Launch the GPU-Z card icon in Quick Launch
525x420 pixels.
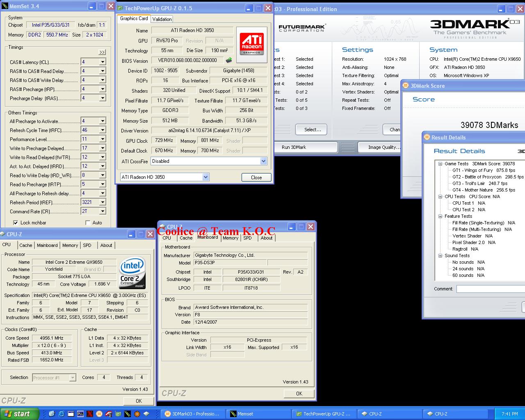tap(118, 414)
